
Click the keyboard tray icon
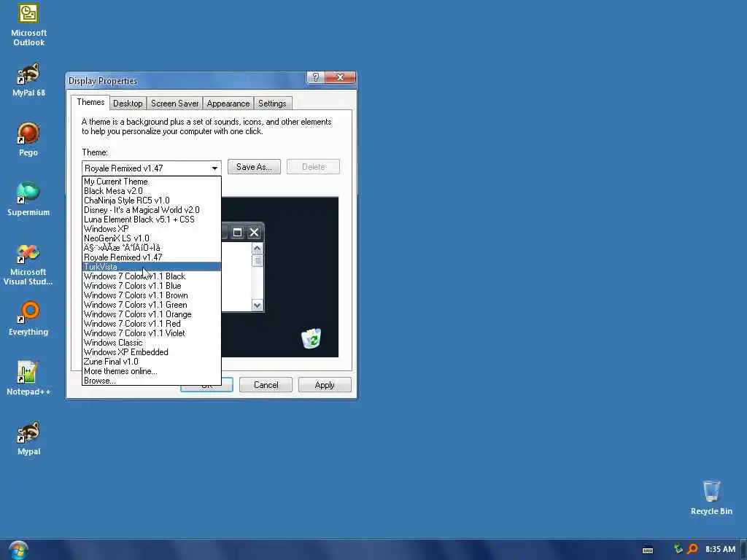tap(648, 550)
